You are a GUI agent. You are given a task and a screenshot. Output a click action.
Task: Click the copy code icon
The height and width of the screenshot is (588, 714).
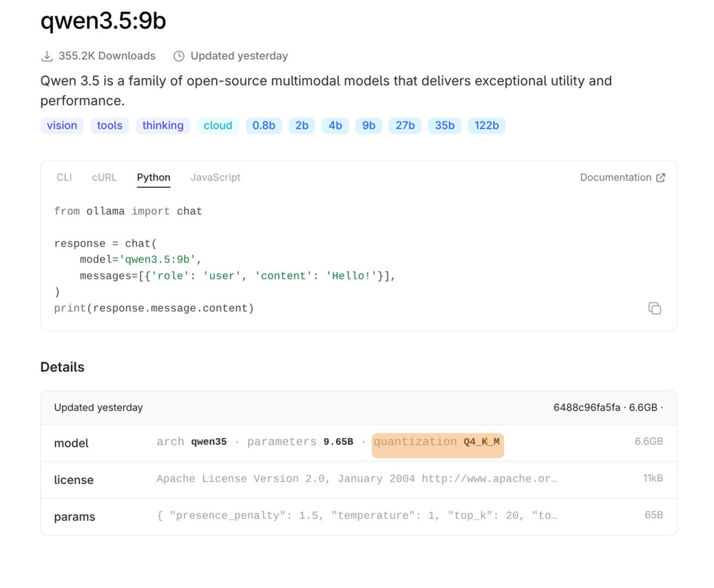(654, 308)
